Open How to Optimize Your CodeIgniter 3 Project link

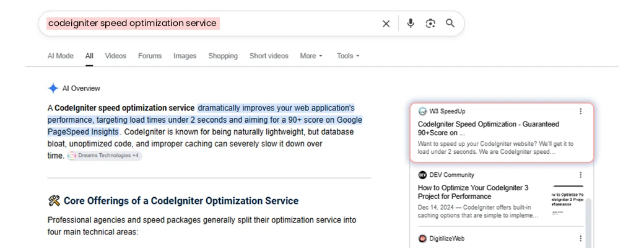473,192
